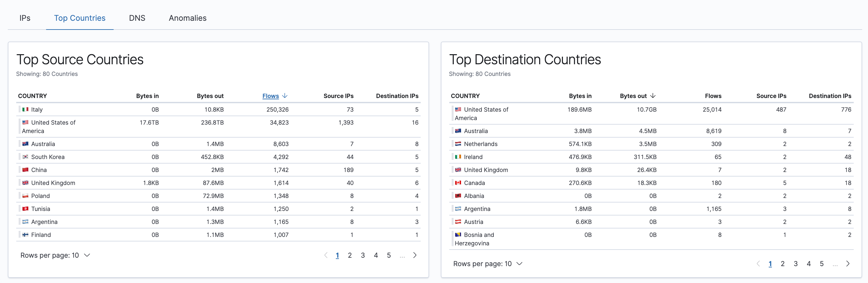Sort source countries by Flows column link
Screen dimensions: 868x283
pos(270,96)
